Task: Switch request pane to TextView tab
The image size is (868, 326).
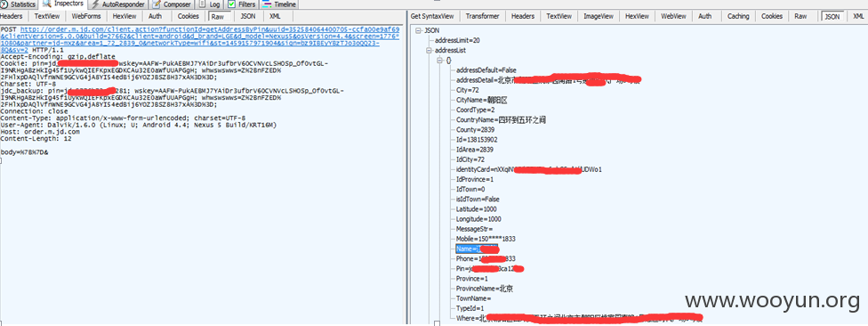Action: point(47,16)
